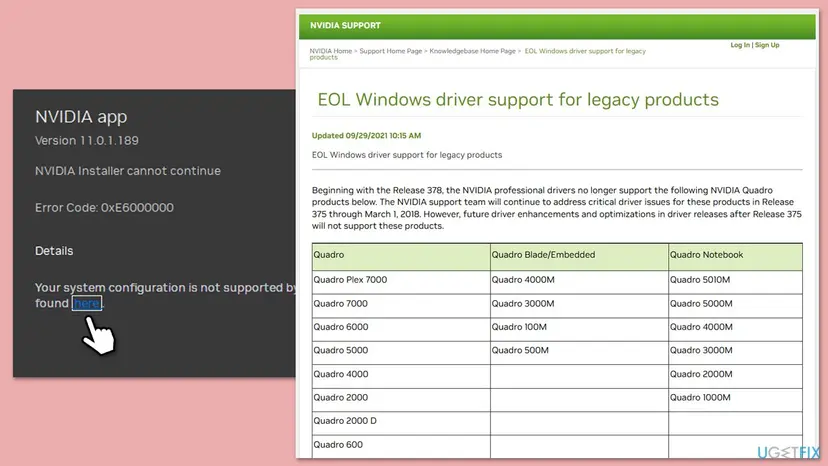Select the 'Quadro 3000M' Blade/Embedded cell
Viewport: 828px width, 466px height.
[579, 306]
